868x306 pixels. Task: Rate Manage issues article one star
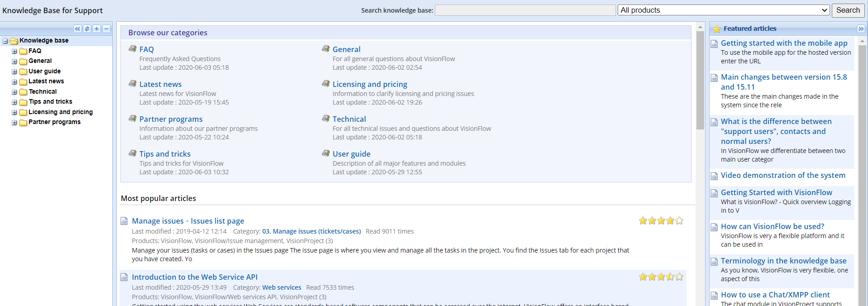tap(643, 221)
